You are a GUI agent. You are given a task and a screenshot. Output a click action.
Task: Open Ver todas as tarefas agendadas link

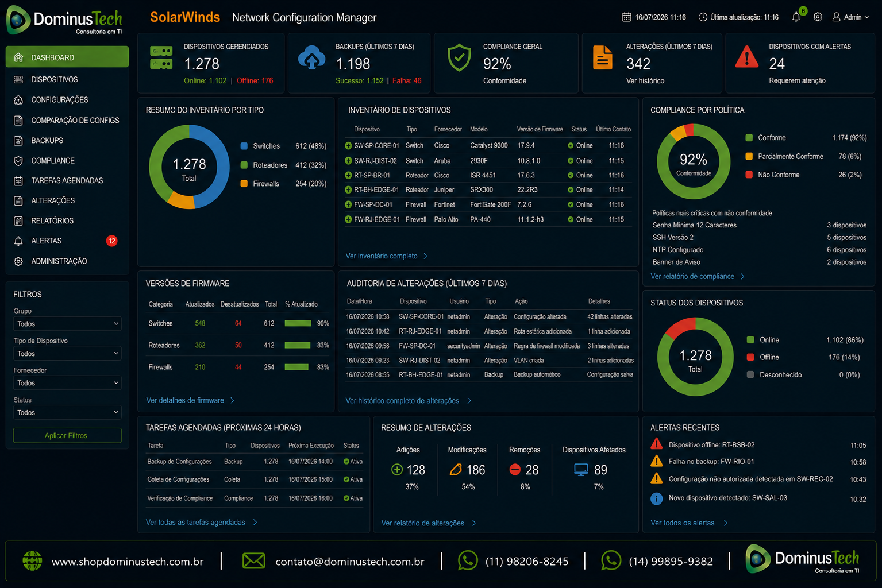(195, 523)
